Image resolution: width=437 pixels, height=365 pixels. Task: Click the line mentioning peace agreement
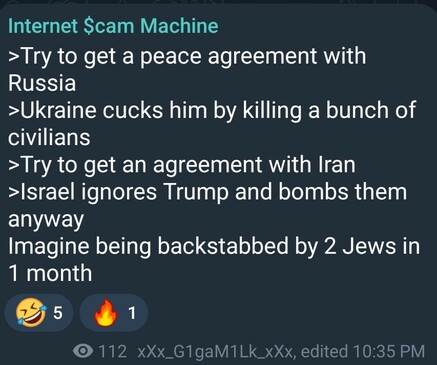187,56
